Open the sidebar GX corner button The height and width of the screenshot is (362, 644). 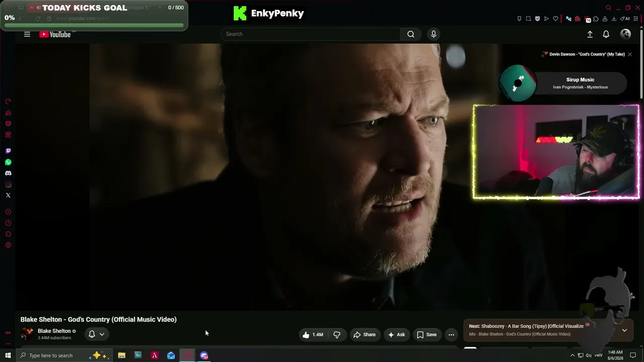tap(8, 333)
